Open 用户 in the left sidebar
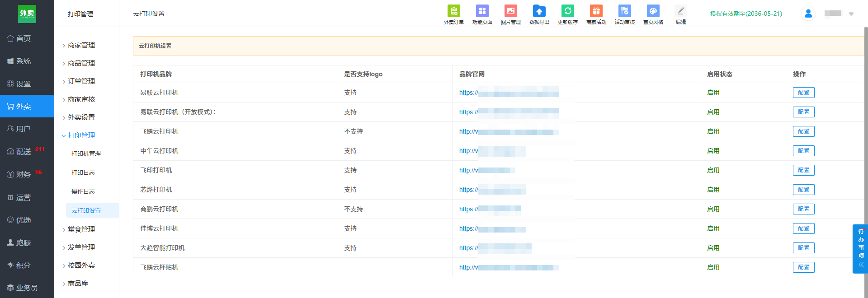This screenshot has height=298, width=868. (27, 129)
